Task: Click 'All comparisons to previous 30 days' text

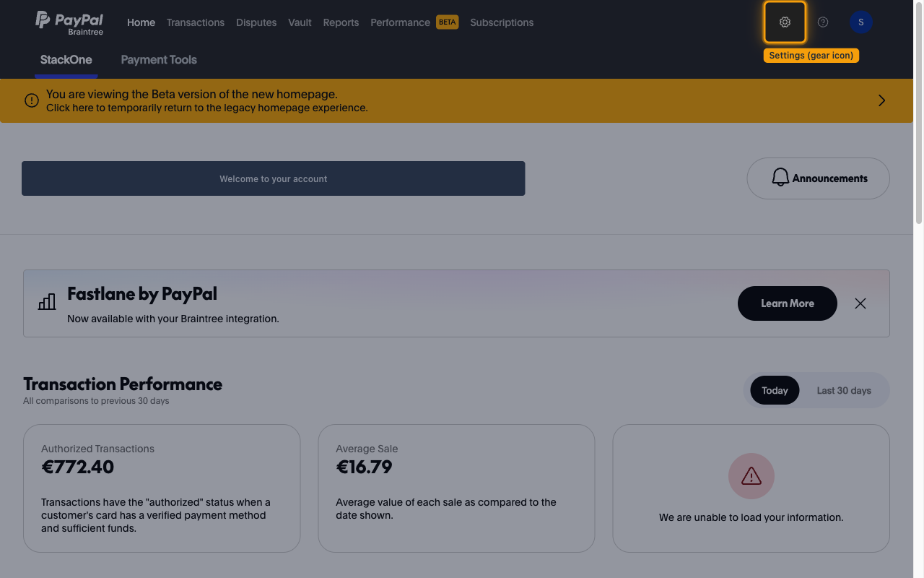Action: pos(96,401)
